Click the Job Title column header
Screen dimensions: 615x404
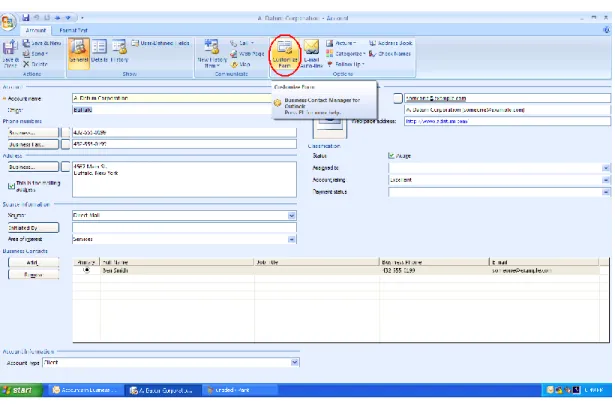tap(317, 262)
